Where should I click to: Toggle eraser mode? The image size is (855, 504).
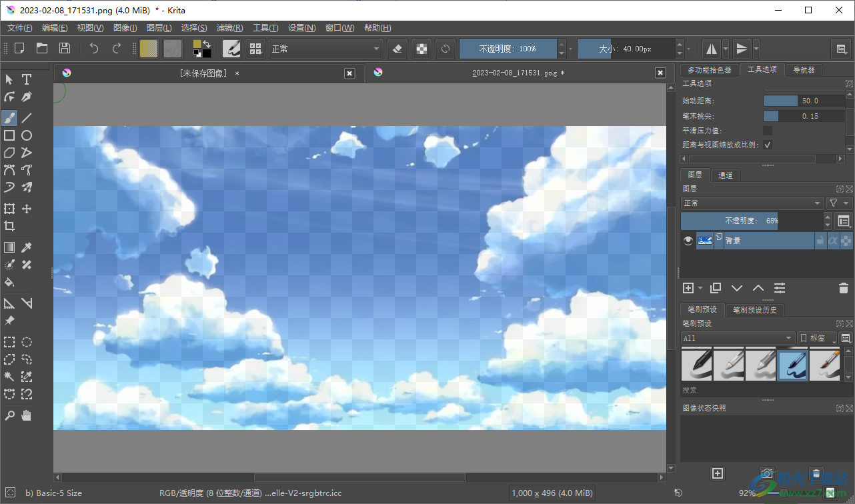[398, 48]
